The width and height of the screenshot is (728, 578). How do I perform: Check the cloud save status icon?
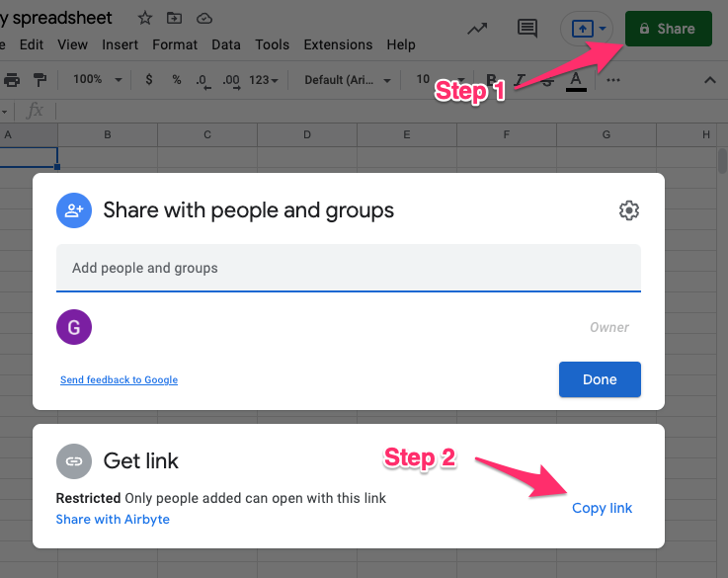204,18
